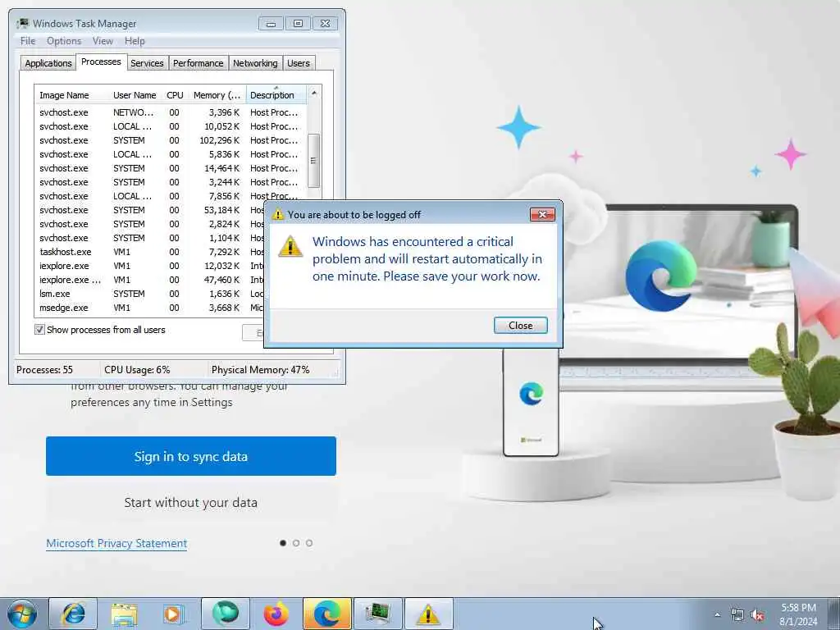Open the Windows Start orb
Image resolution: width=840 pixels, height=630 pixels.
tap(22, 614)
